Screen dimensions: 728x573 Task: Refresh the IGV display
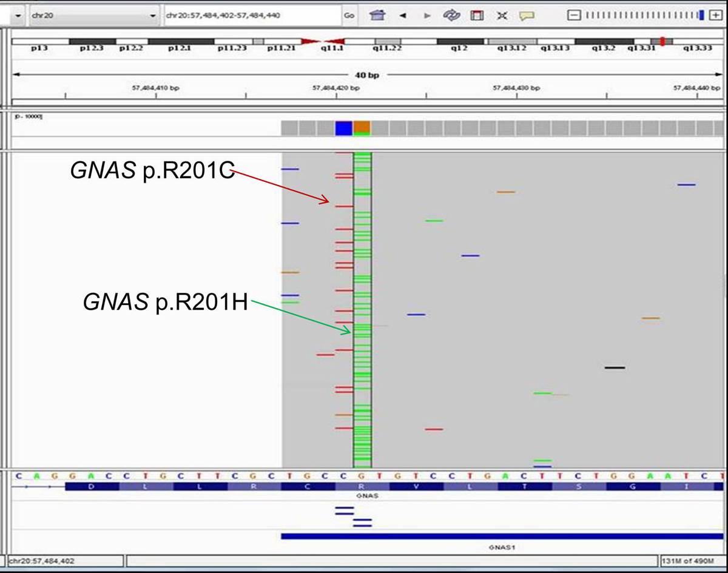pyautogui.click(x=452, y=15)
